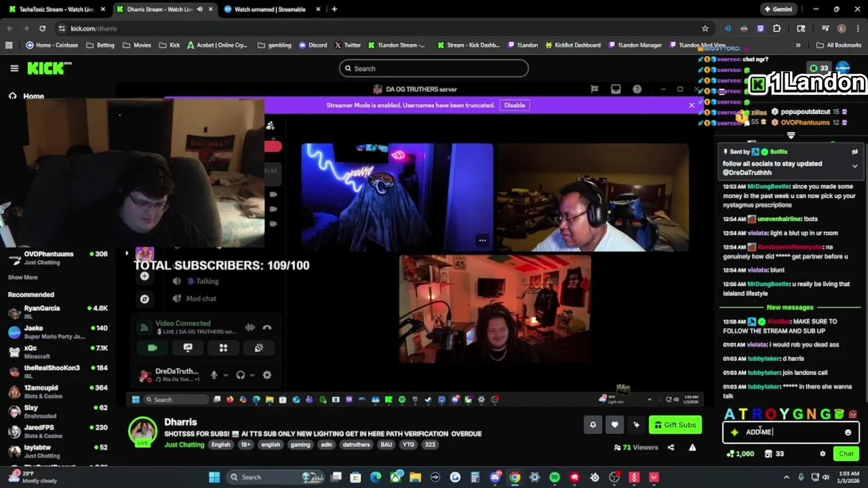The image size is (868, 488).
Task: Toggle Discord camera button
Action: point(153,348)
